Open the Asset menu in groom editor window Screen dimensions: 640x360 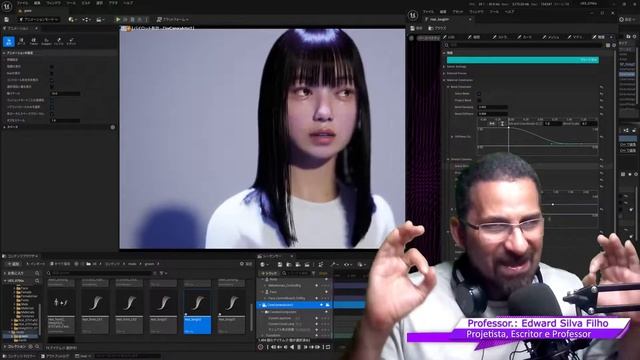pyautogui.click(x=458, y=12)
